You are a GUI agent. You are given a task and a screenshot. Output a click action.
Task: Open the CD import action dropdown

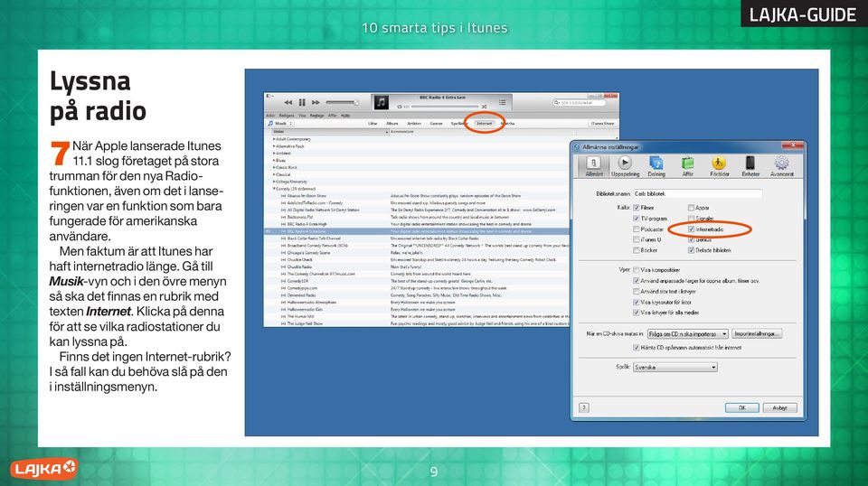pyautogui.click(x=687, y=334)
